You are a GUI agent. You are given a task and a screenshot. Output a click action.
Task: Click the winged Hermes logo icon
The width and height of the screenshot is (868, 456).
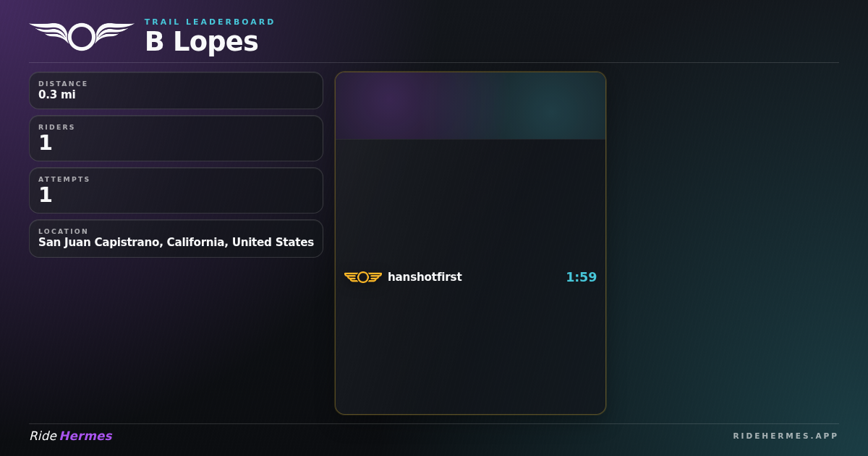[x=82, y=36]
